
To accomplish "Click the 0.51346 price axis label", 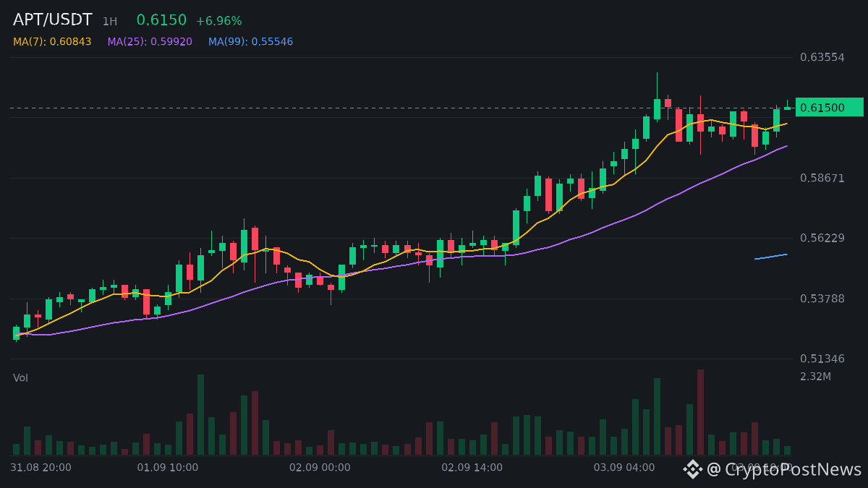I will tap(822, 359).
